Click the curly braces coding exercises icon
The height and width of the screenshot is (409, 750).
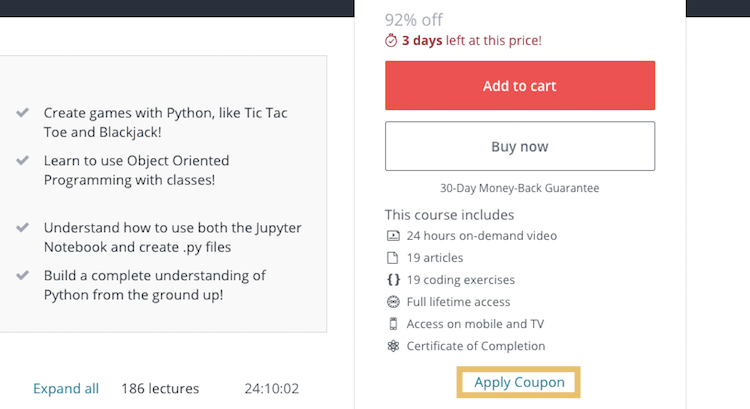(393, 280)
